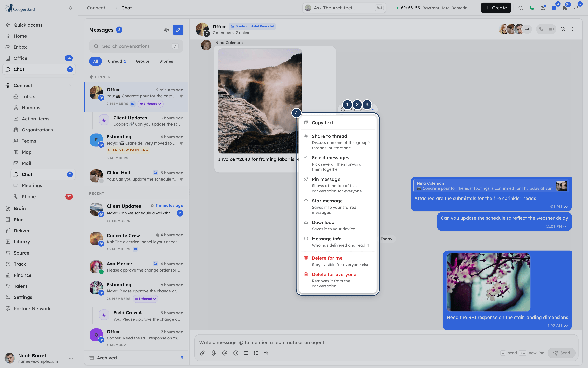Open CooperBuild workspace switcher arrows
This screenshot has width=588, height=368.
coord(70,8)
